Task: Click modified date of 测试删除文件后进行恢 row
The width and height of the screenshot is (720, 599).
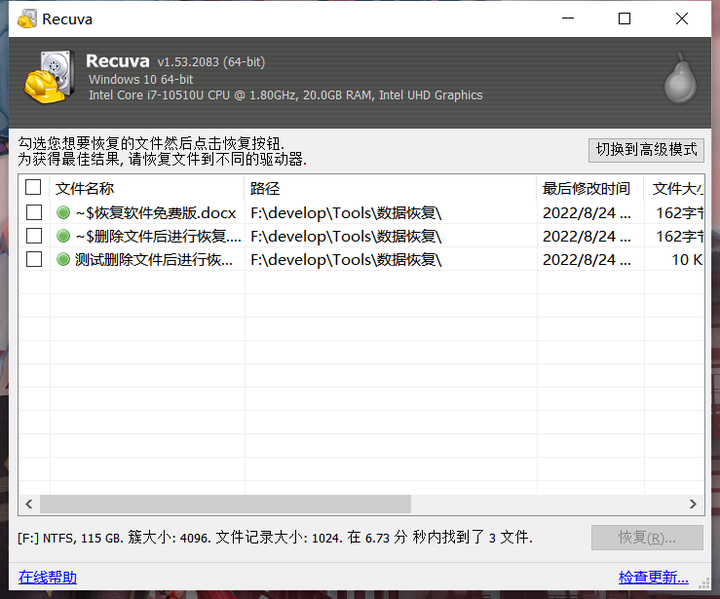Action: click(587, 260)
